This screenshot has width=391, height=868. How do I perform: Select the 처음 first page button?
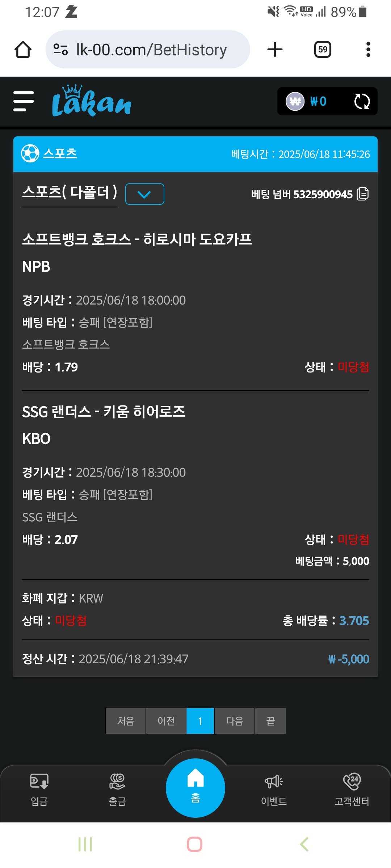click(126, 721)
